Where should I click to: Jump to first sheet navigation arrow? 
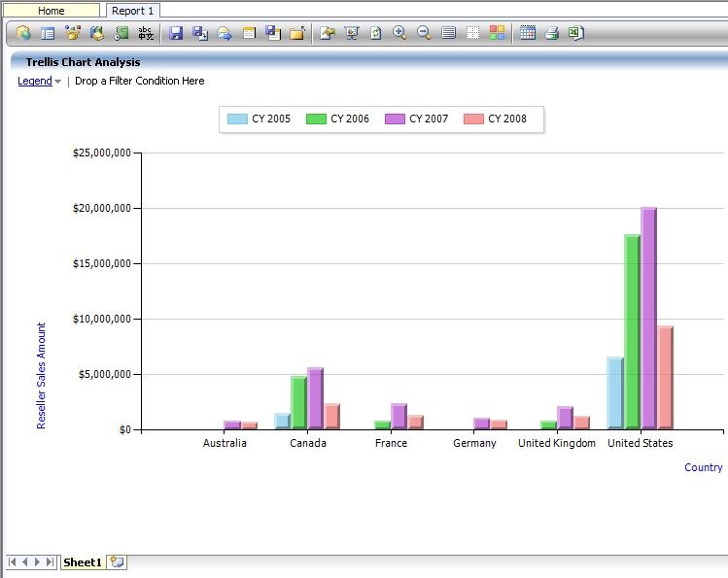[13, 562]
